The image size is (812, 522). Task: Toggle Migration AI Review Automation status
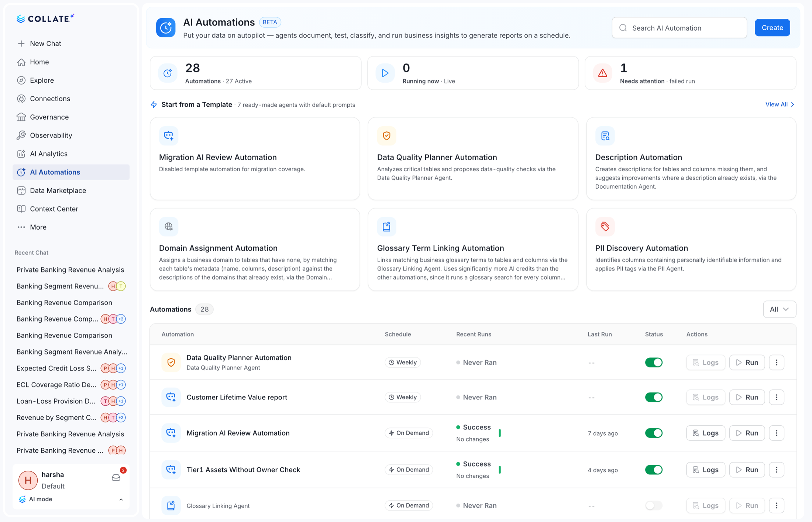654,433
